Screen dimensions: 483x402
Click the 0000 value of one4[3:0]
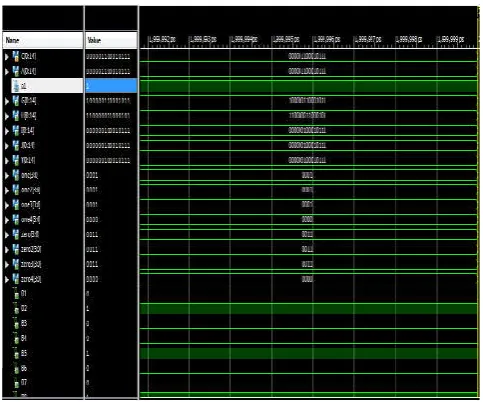click(x=92, y=220)
